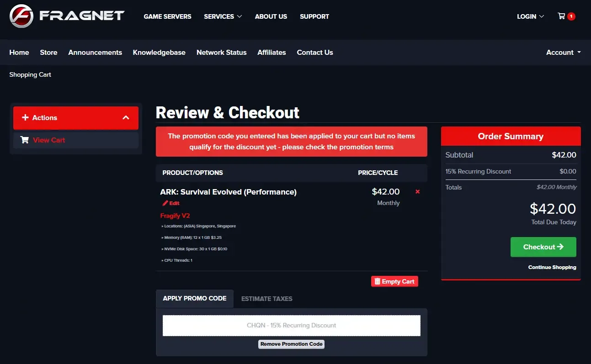Click the green Checkout button

click(x=543, y=247)
